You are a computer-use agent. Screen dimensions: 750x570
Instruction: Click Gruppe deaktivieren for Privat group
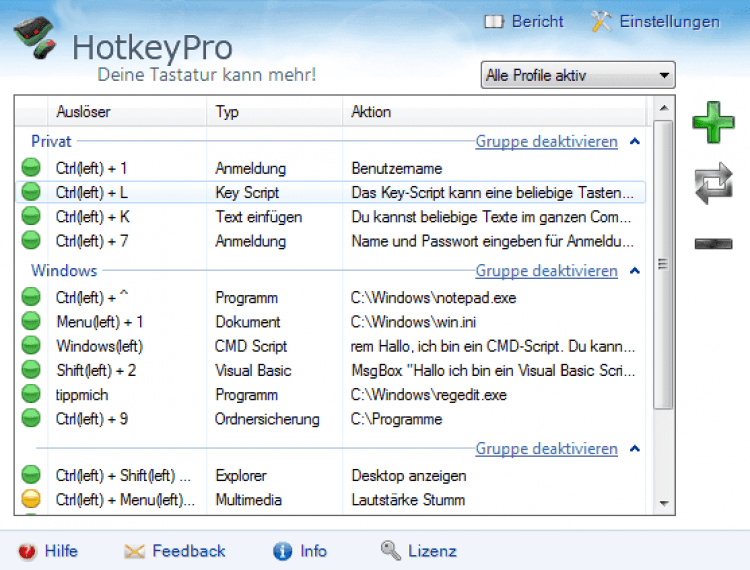547,142
